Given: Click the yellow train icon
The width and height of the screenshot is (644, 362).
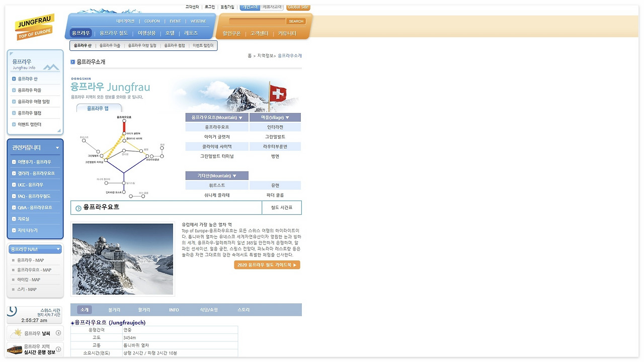Looking at the screenshot, I should point(15,349).
